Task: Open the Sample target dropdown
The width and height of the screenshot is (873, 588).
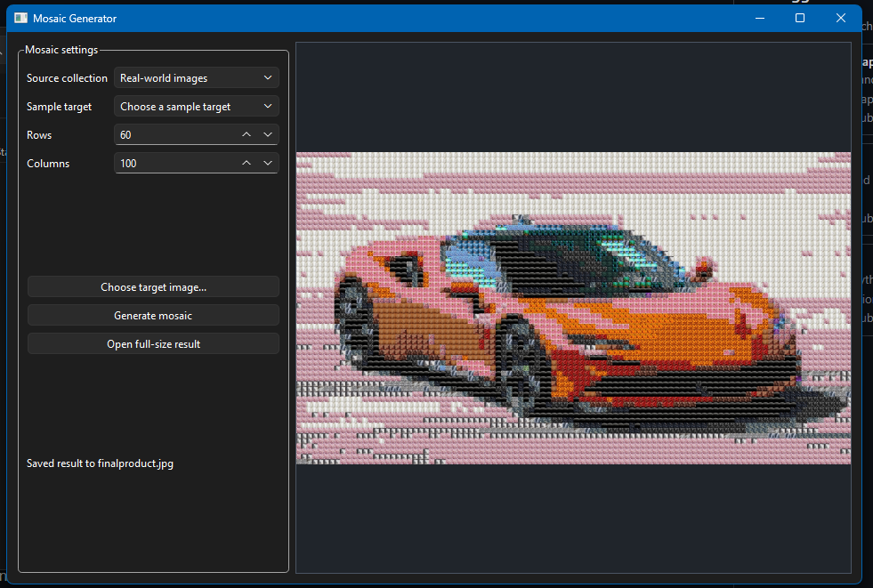Action: tap(196, 106)
